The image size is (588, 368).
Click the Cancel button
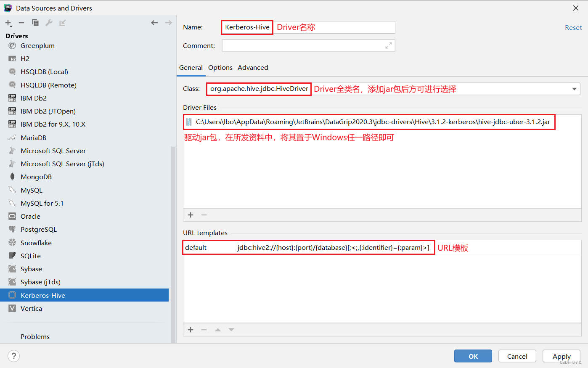517,356
